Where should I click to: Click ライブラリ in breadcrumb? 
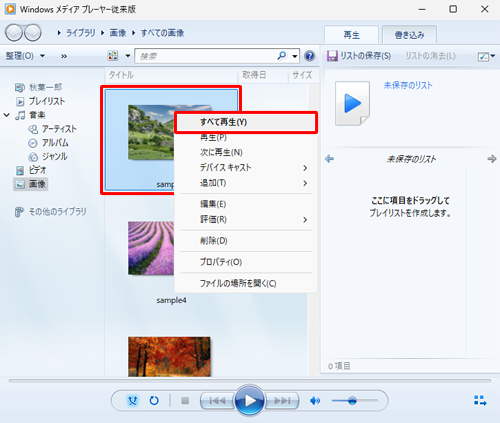click(80, 33)
